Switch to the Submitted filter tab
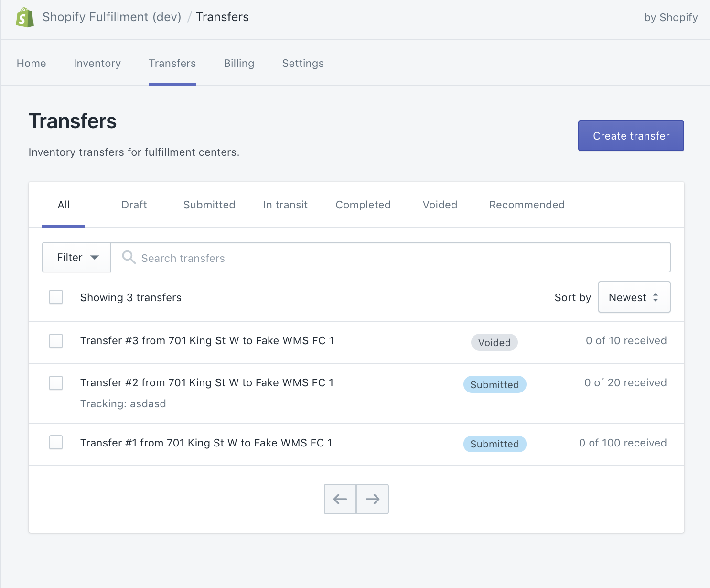 (x=209, y=205)
